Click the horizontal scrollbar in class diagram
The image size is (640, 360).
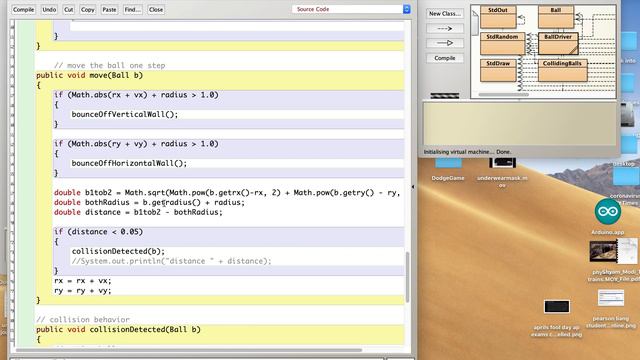[x=503, y=95]
